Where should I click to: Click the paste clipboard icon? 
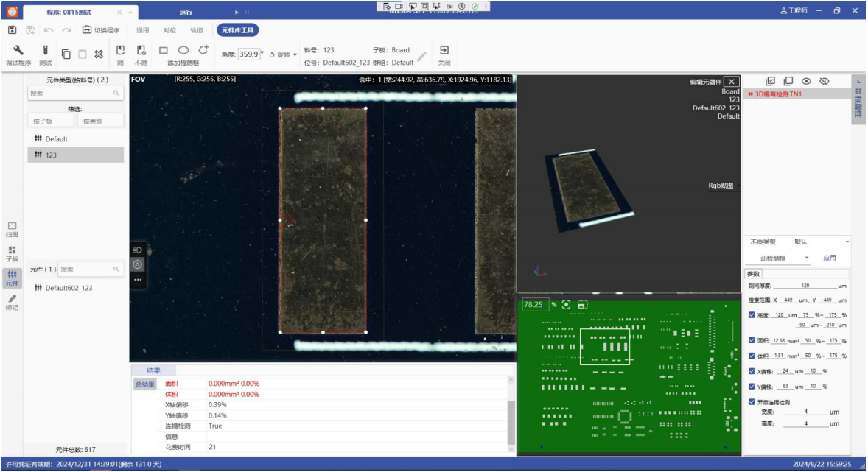82,54
